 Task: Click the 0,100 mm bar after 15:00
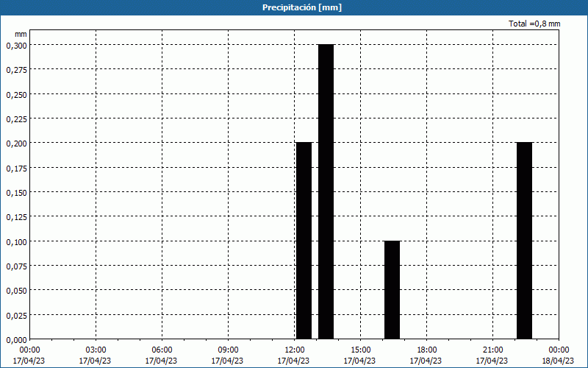tap(392, 290)
